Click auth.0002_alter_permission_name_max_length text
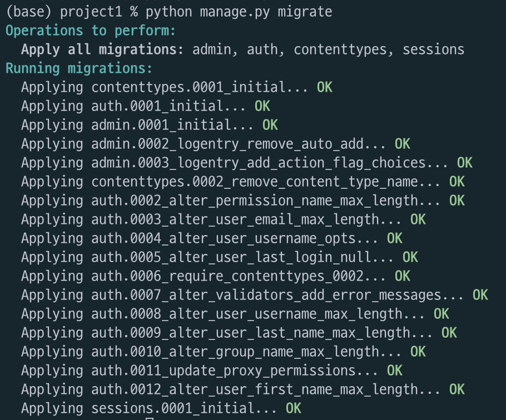The image size is (506, 420). 266,201
